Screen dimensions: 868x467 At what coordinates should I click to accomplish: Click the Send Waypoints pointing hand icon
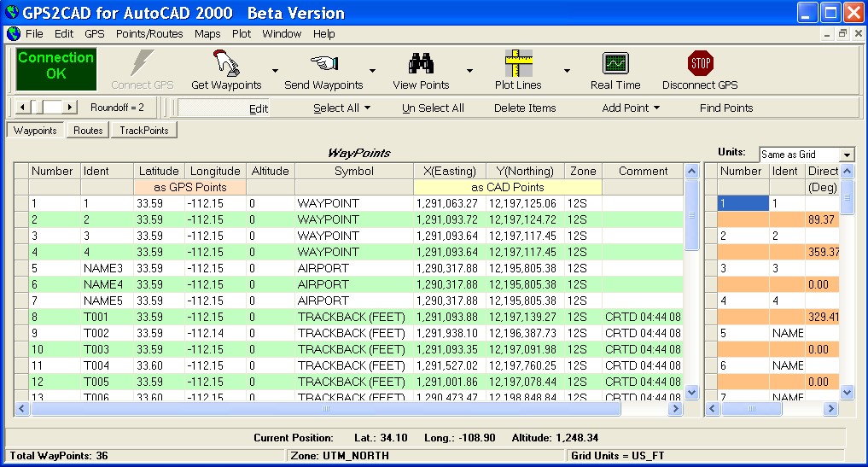click(323, 62)
